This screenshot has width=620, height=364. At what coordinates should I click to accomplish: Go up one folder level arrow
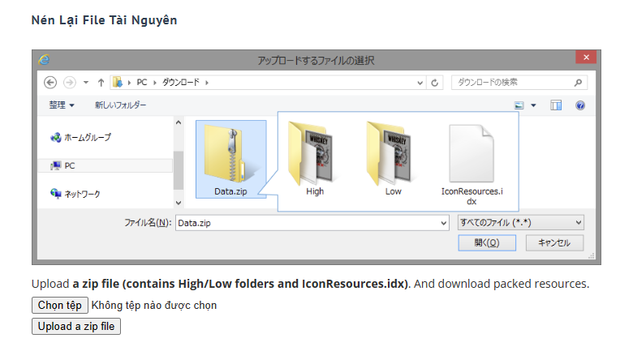[101, 83]
